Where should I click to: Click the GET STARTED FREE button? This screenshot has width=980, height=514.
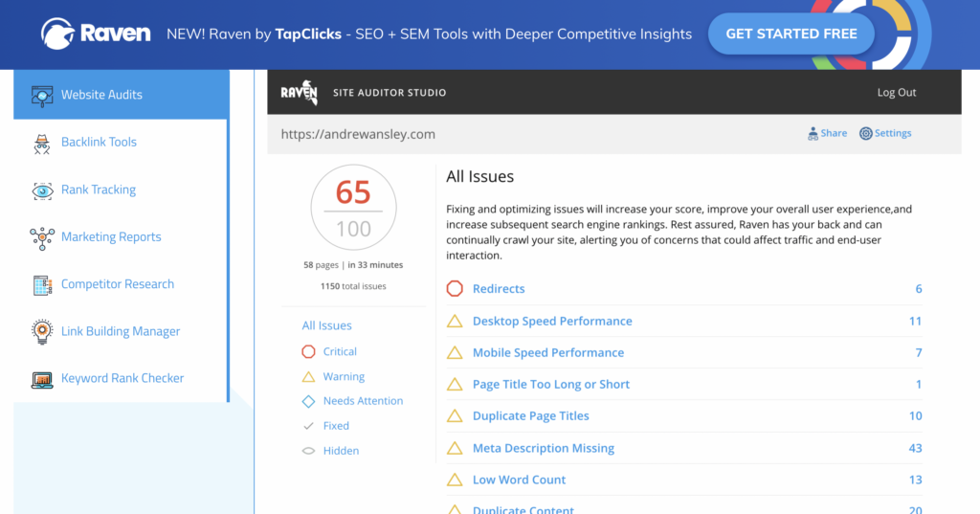point(791,34)
